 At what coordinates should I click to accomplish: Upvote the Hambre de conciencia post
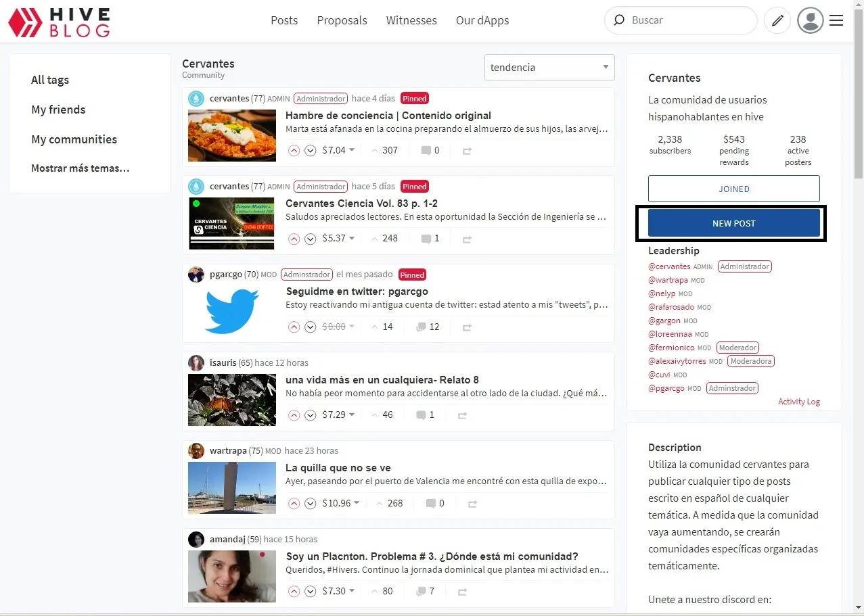click(294, 151)
